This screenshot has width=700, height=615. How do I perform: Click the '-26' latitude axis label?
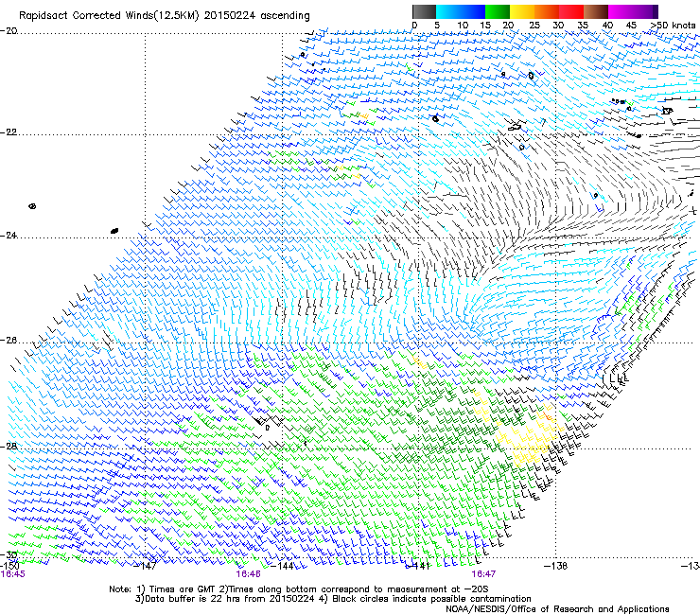(9, 340)
